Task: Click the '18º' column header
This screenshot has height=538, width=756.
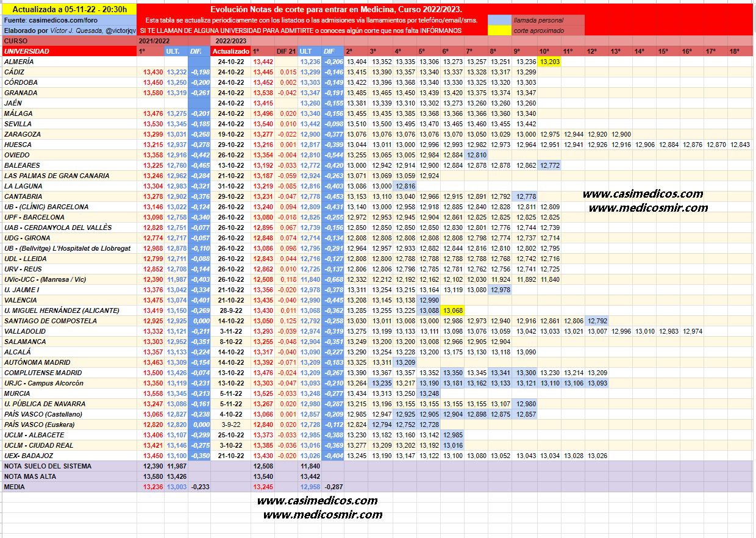Action: pos(740,51)
